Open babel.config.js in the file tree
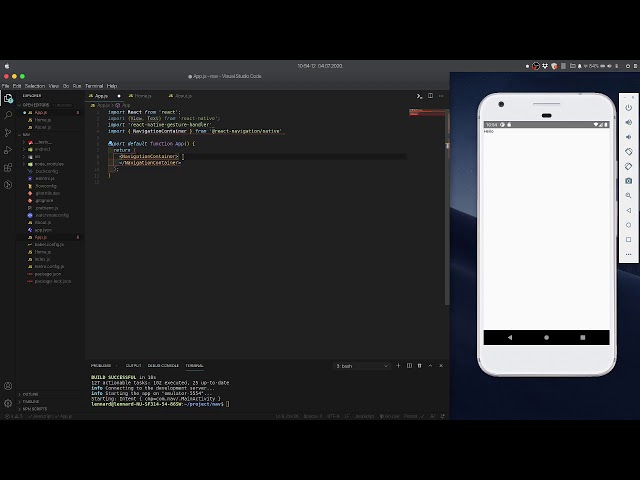 pos(49,244)
